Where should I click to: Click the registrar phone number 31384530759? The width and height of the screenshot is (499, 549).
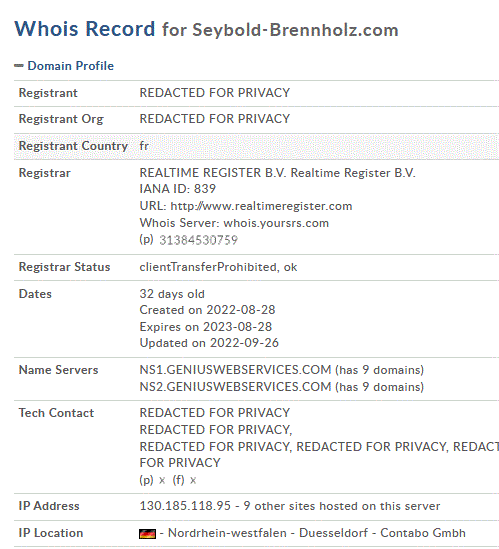(x=199, y=240)
